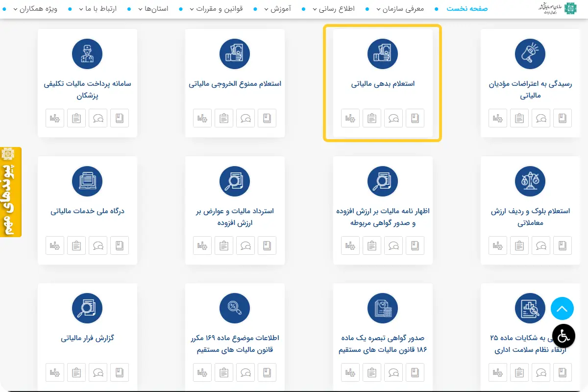Click chat icon under درگاه ملی خدمات مالیاتی
The height and width of the screenshot is (392, 588).
[x=98, y=245]
